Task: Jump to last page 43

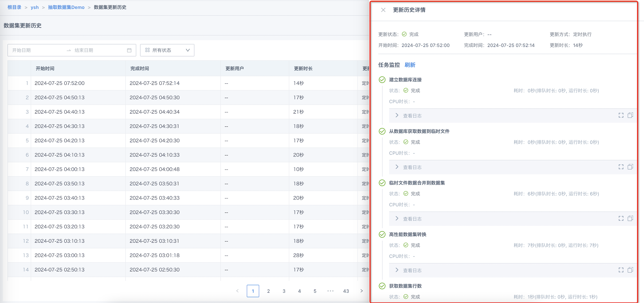Action: click(346, 291)
